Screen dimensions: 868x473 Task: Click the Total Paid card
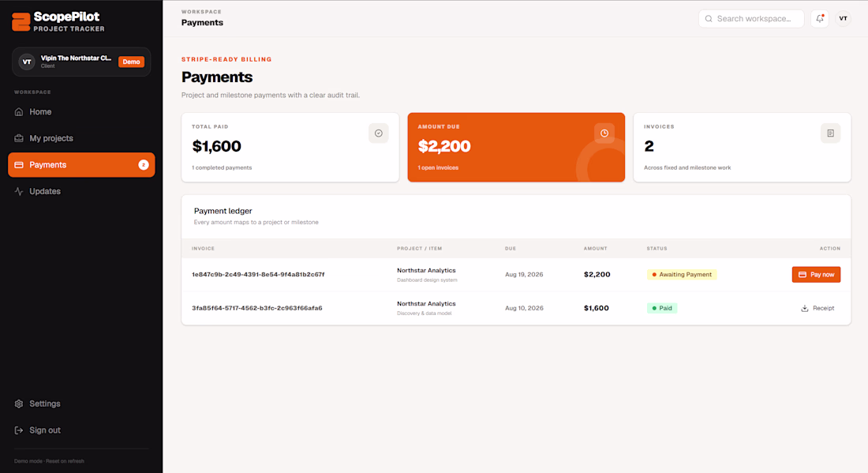pyautogui.click(x=290, y=148)
